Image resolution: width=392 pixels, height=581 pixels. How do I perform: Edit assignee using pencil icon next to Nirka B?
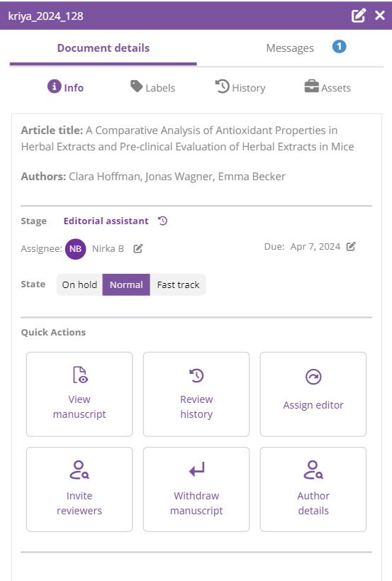tap(138, 248)
